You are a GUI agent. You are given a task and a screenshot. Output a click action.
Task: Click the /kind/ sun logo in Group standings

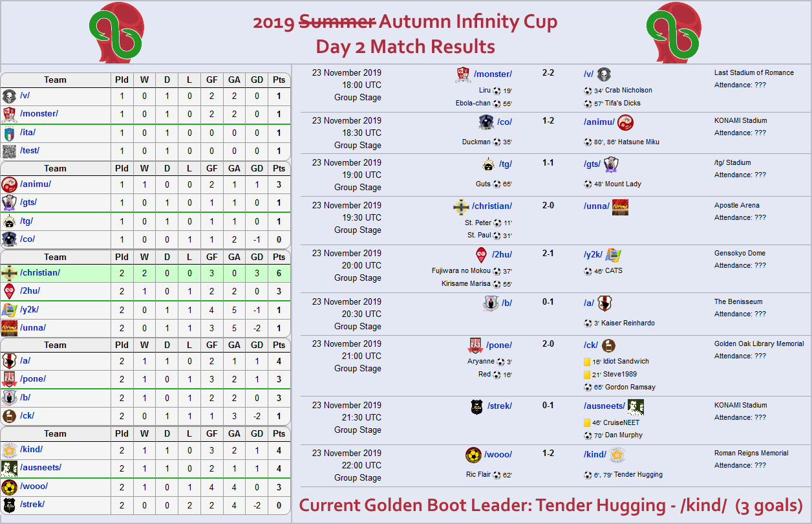coord(9,450)
